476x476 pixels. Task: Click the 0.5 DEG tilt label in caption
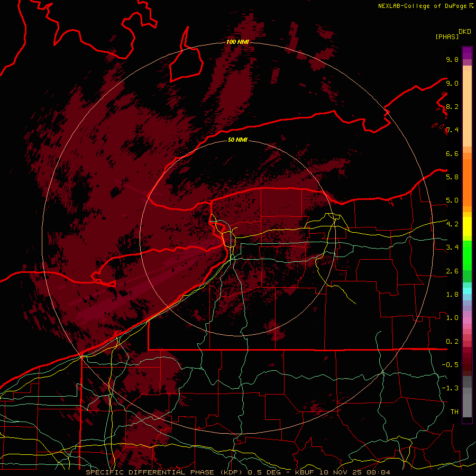[x=264, y=472]
